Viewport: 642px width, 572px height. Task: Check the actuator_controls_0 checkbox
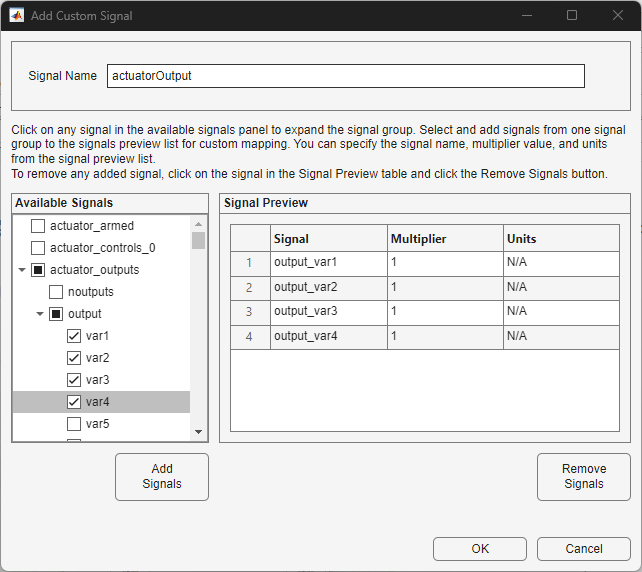click(38, 248)
